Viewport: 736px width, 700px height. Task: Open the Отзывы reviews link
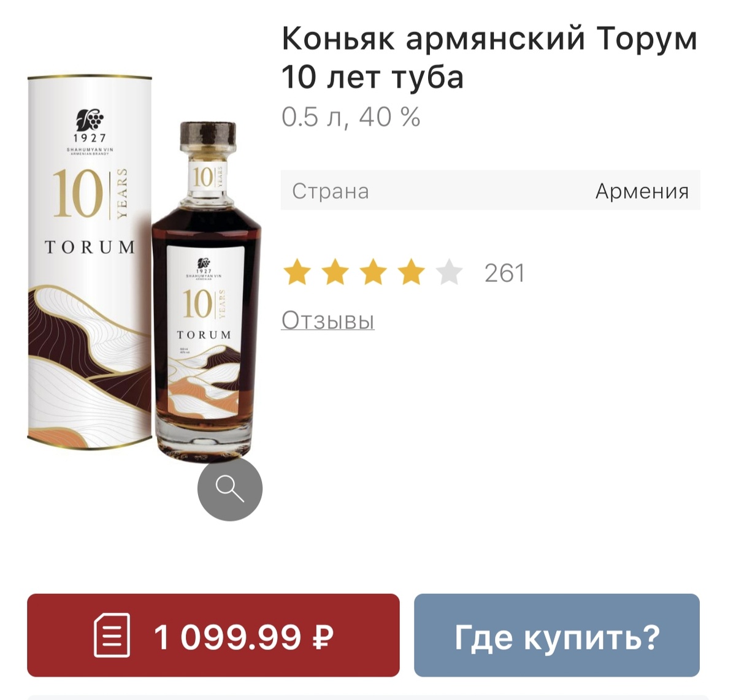[328, 320]
